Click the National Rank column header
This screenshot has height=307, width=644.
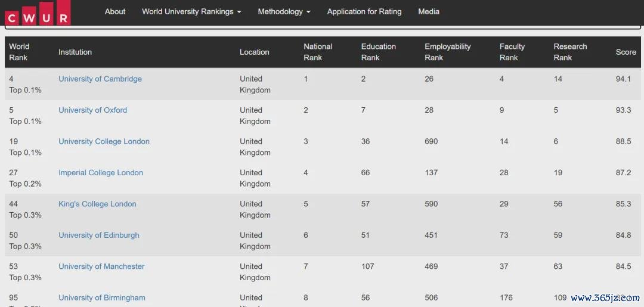tap(318, 52)
